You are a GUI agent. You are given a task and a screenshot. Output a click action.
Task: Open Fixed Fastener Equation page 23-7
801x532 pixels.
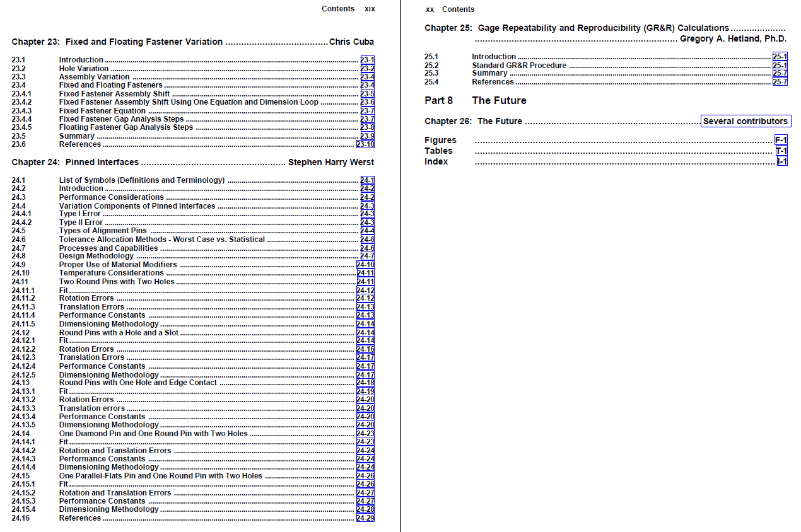pos(368,110)
